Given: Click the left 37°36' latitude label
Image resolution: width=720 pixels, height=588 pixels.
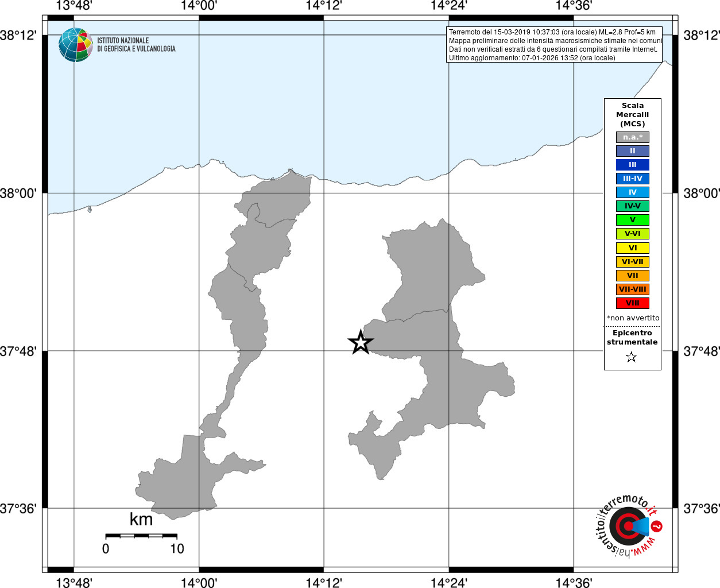Looking at the screenshot, I should tap(19, 509).
